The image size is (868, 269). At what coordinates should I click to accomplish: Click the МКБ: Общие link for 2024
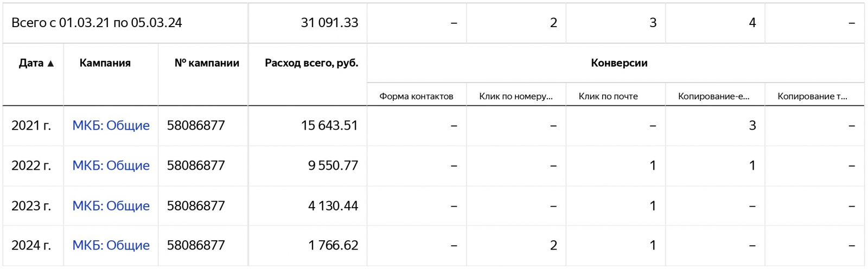[111, 245]
